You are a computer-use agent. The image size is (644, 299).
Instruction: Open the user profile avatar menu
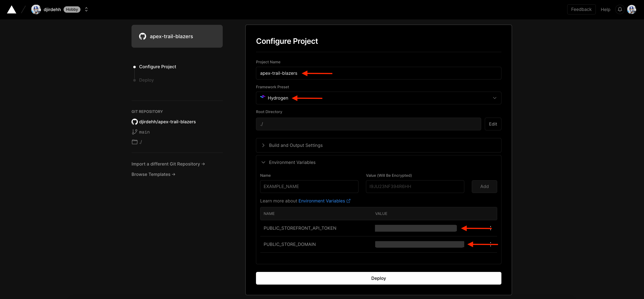click(632, 9)
